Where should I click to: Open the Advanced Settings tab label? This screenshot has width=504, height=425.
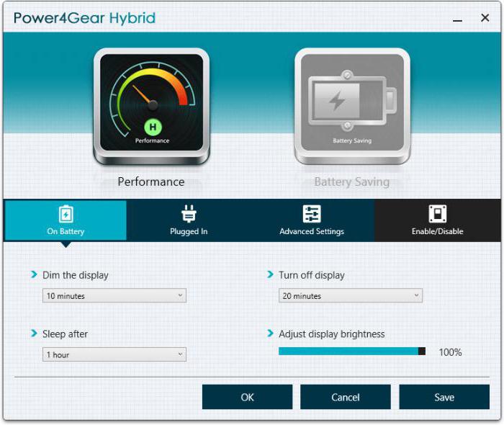tap(312, 231)
